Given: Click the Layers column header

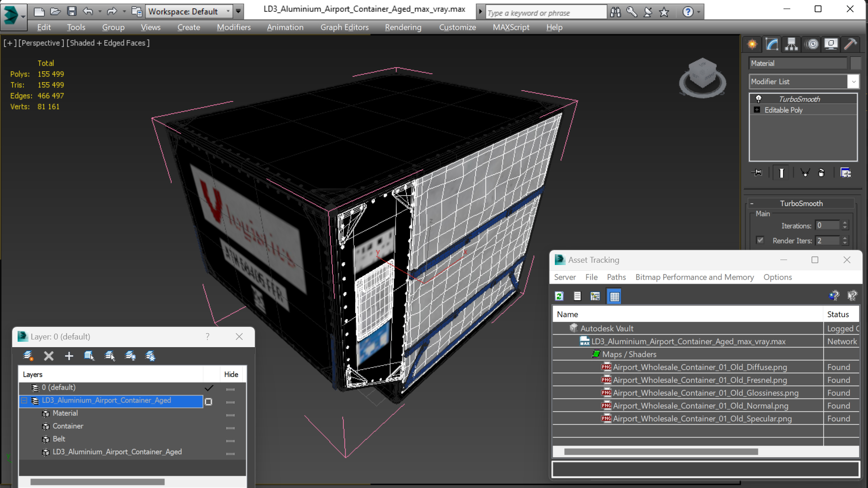Looking at the screenshot, I should click(x=111, y=374).
